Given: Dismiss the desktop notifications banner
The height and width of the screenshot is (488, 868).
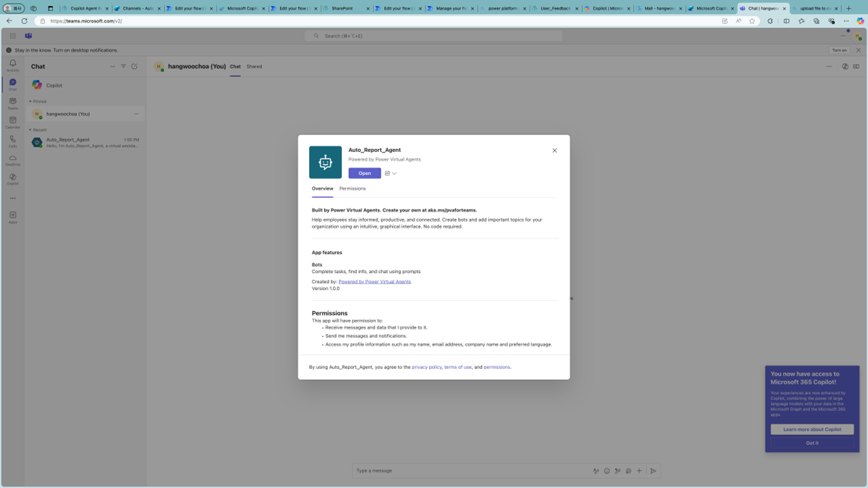Looking at the screenshot, I should pos(858,50).
